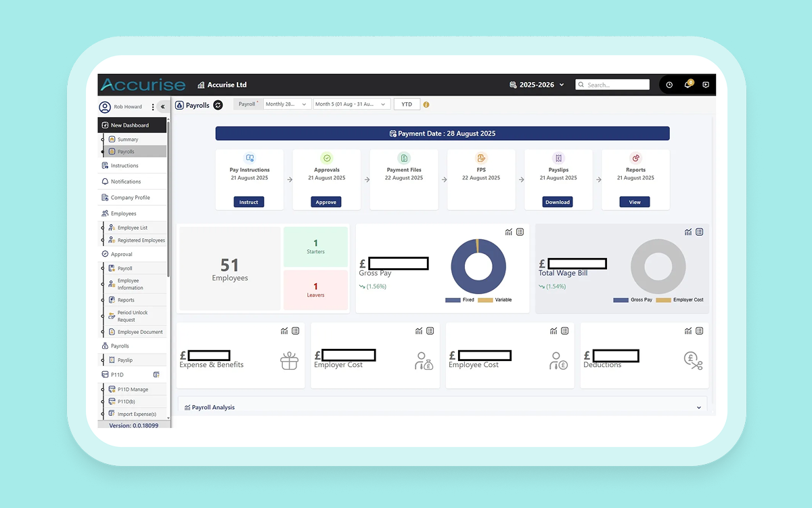The height and width of the screenshot is (508, 812).
Task: Click the orange info icon beside YTD
Action: click(427, 104)
